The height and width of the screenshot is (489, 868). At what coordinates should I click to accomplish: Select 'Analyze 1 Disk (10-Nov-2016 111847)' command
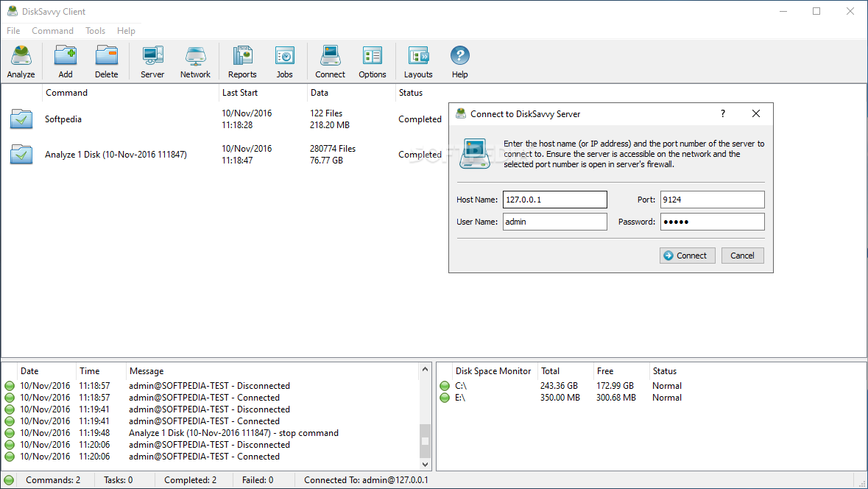point(116,155)
